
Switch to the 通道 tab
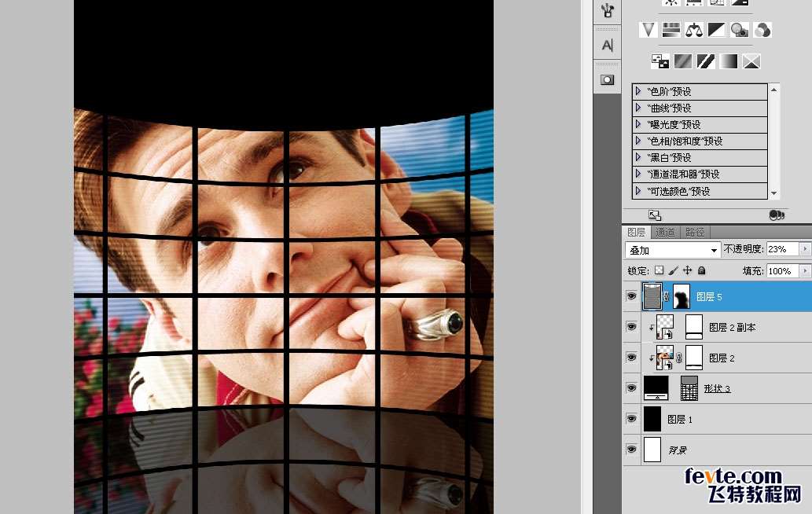tap(665, 233)
